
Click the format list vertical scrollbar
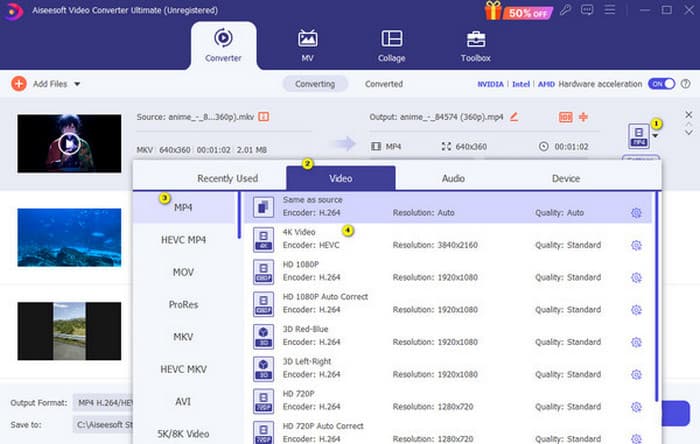click(x=239, y=215)
